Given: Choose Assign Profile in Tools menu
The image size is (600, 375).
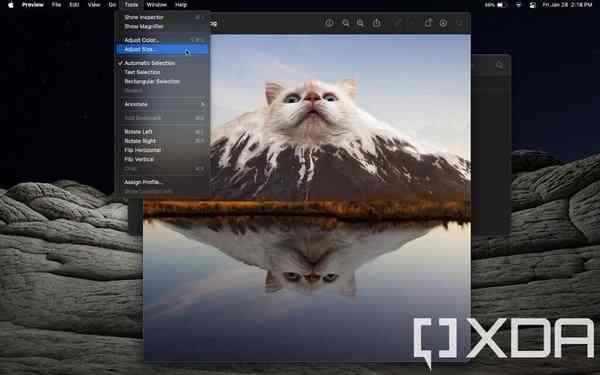Looking at the screenshot, I should (162, 182).
